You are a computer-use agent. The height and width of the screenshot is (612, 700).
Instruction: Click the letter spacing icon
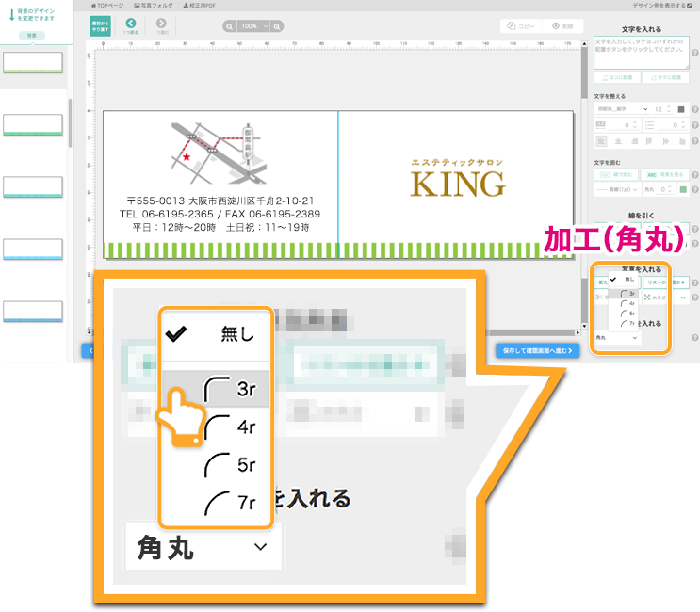pyautogui.click(x=601, y=125)
